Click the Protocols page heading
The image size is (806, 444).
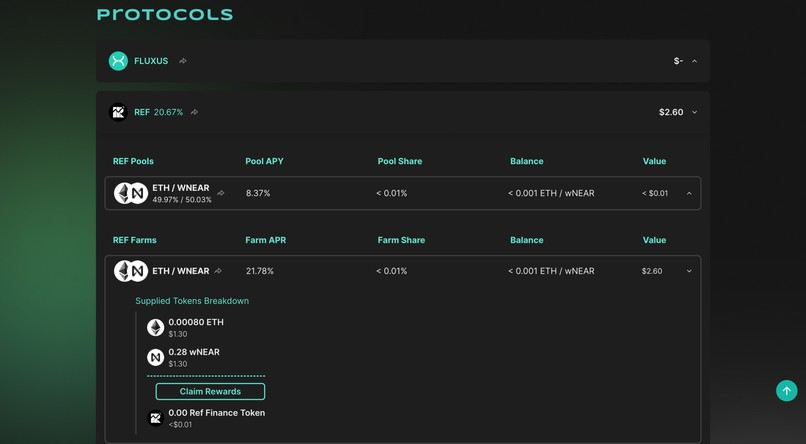point(165,14)
